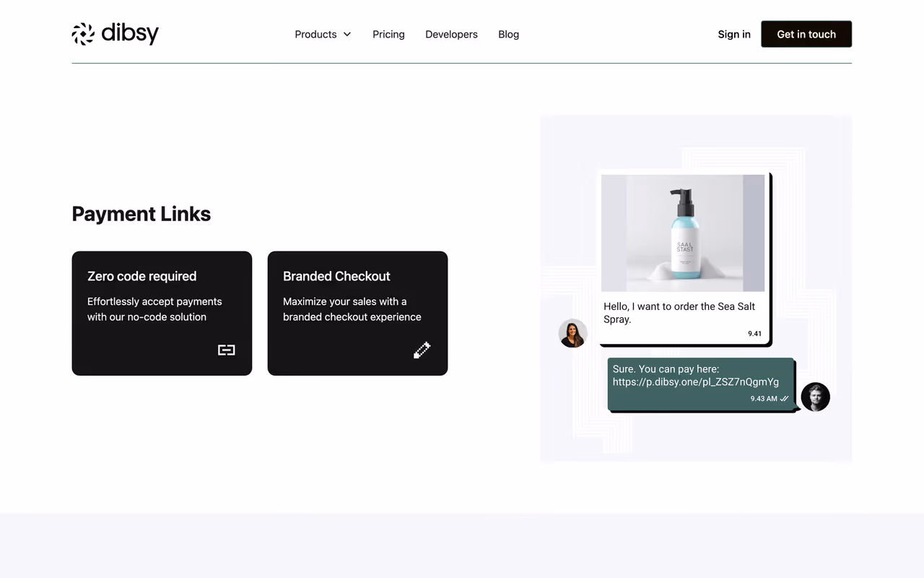Click the dibsy wordmark text
The height and width of the screenshot is (578, 924).
(x=130, y=33)
